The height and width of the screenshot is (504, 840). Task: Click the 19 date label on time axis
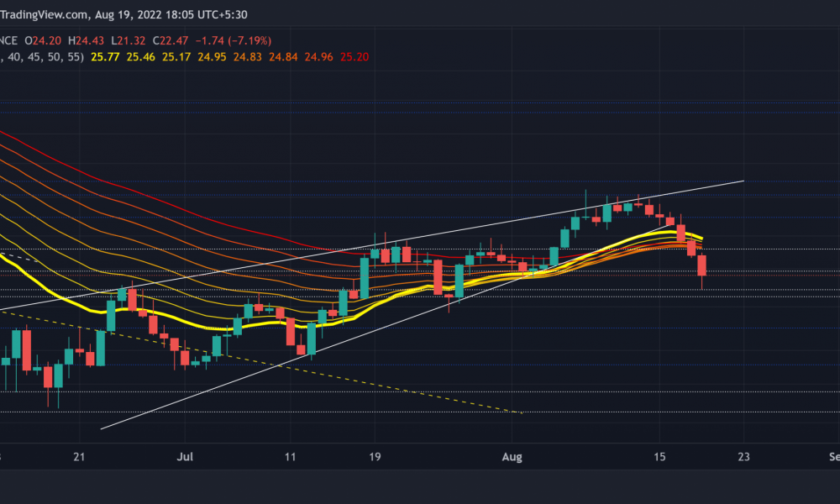pos(375,457)
